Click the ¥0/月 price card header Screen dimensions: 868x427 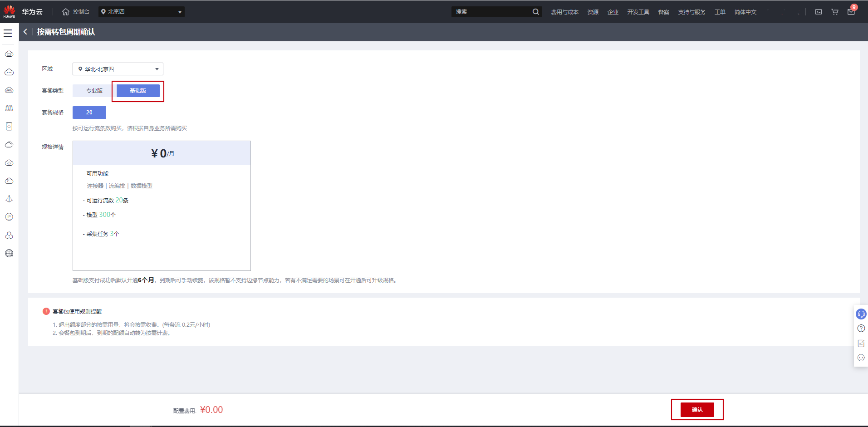(162, 153)
